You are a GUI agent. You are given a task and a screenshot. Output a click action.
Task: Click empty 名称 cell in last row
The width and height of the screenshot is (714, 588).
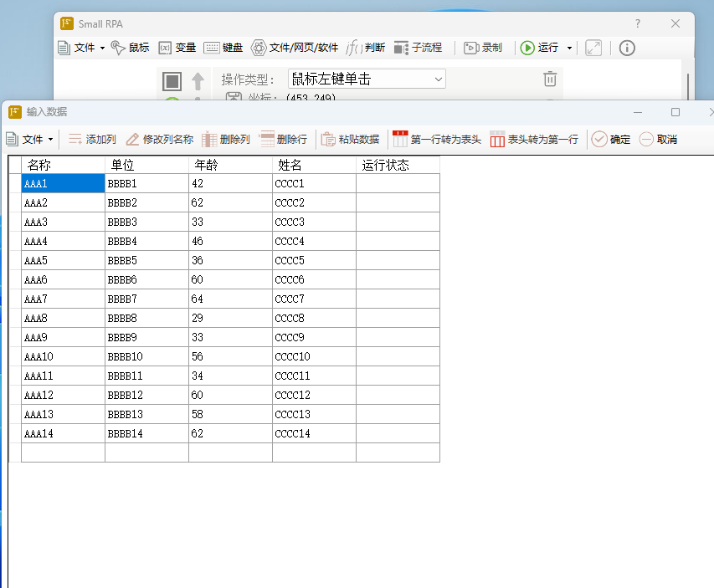(x=63, y=453)
